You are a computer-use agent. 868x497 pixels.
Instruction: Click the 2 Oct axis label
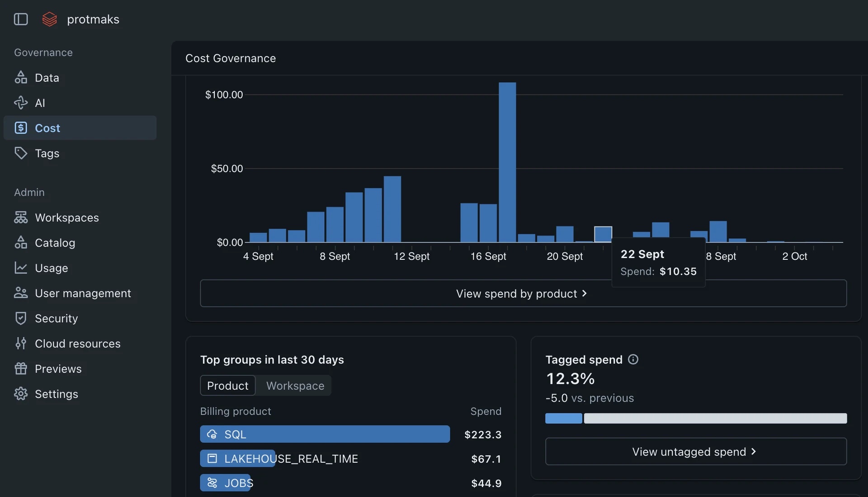pyautogui.click(x=794, y=256)
